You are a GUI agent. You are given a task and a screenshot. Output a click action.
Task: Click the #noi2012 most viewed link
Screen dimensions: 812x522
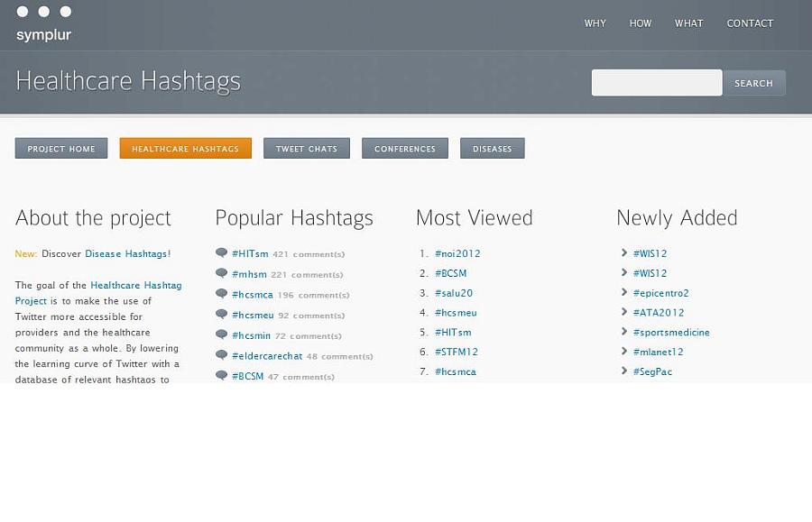[x=460, y=253]
